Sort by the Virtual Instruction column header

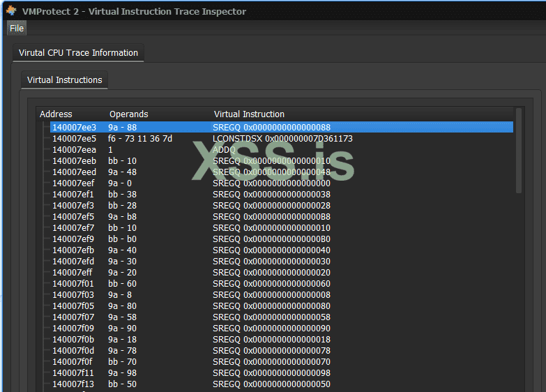click(249, 114)
